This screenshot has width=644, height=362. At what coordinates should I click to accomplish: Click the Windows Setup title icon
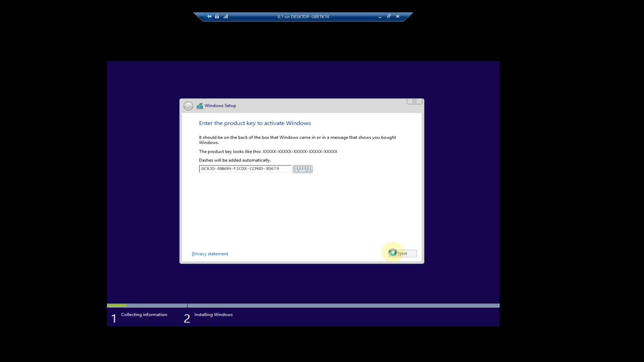[x=200, y=106]
